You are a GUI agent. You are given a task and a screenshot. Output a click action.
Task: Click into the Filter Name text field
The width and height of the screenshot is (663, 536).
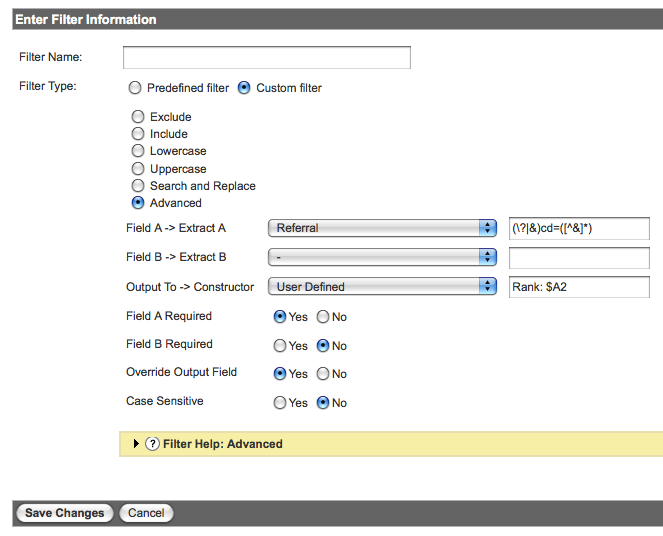pyautogui.click(x=267, y=57)
